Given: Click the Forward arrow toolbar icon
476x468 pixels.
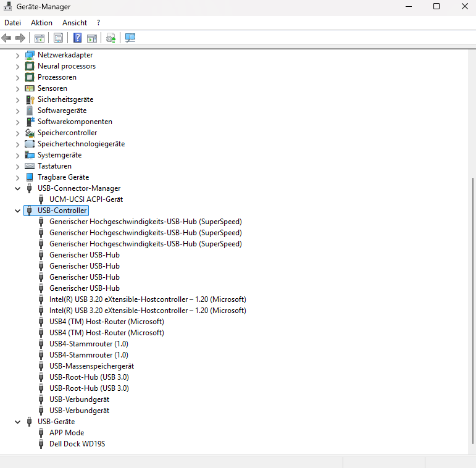Looking at the screenshot, I should pyautogui.click(x=20, y=38).
